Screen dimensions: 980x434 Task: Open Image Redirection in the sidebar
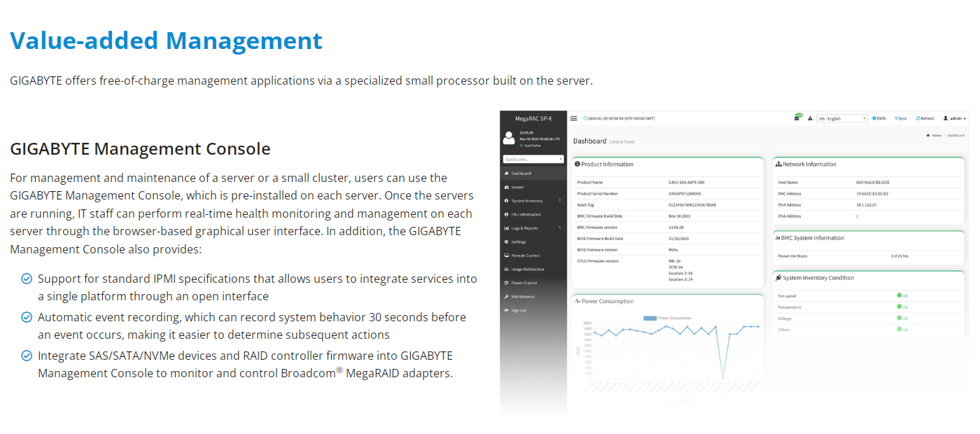pyautogui.click(x=533, y=269)
